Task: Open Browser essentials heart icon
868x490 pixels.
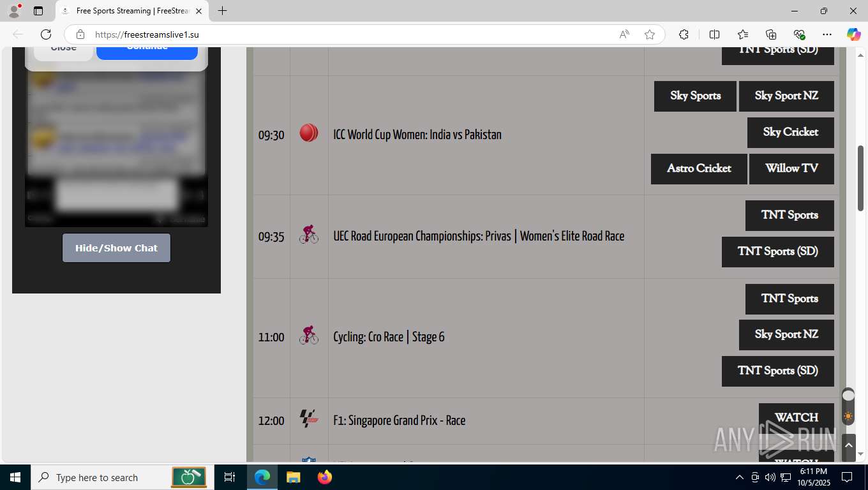Action: click(x=799, y=34)
